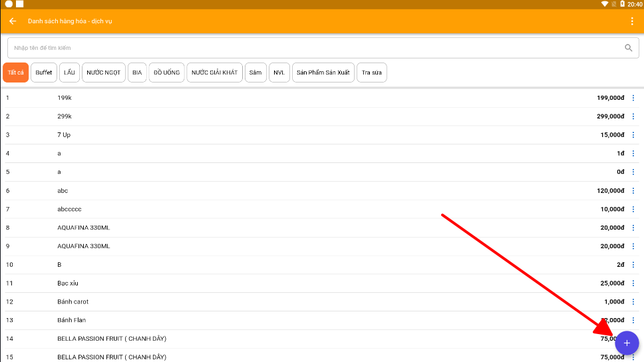644x362 pixels.
Task: Open the abc item
Action: 322,191
